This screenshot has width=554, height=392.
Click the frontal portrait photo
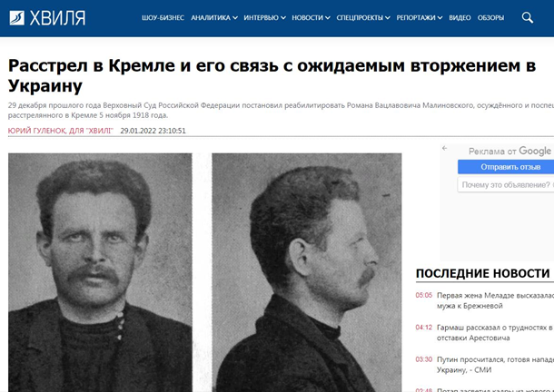(100, 272)
